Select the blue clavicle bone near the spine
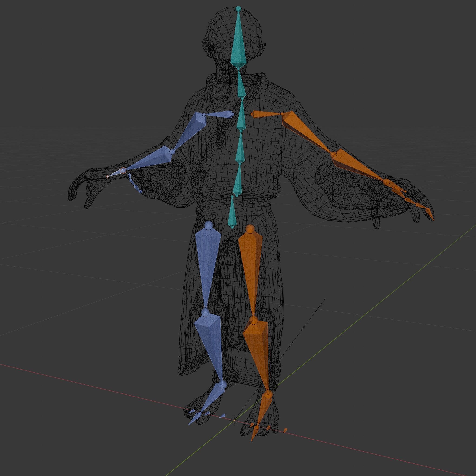 (x=219, y=114)
